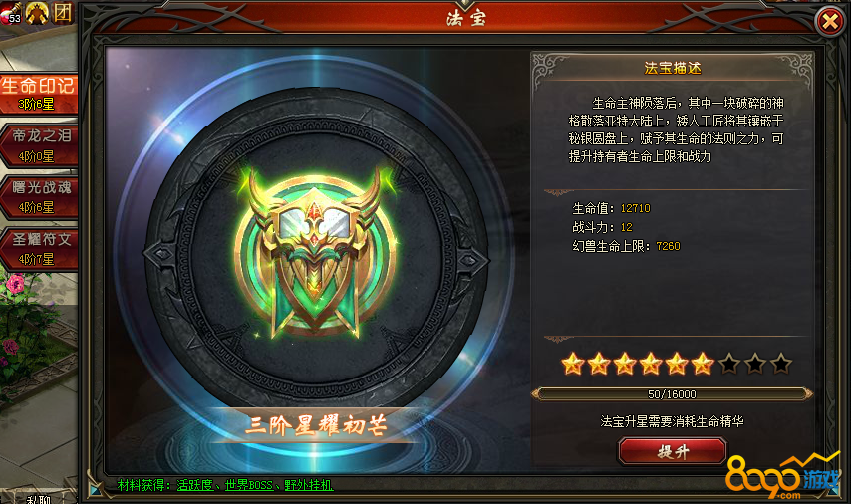Click the red potion icon with 53

point(10,13)
